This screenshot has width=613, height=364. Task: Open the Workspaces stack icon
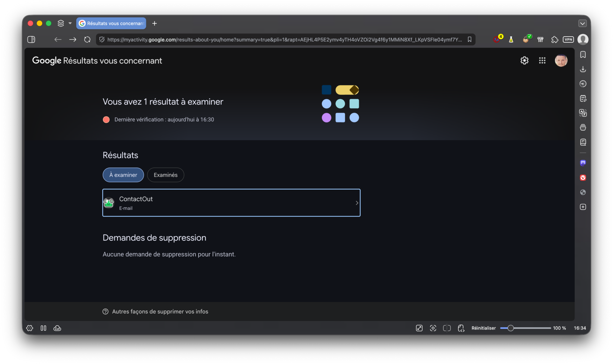point(61,23)
